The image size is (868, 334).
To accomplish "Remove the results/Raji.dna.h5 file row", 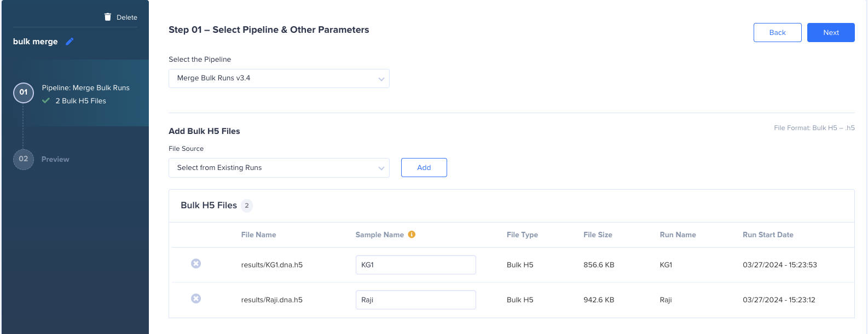I will (x=196, y=298).
